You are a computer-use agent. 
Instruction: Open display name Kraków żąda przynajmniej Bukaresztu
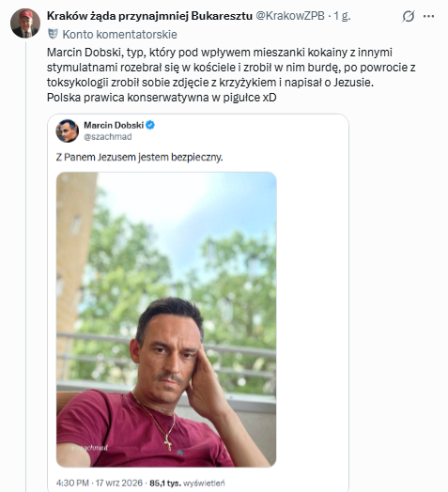(x=149, y=16)
